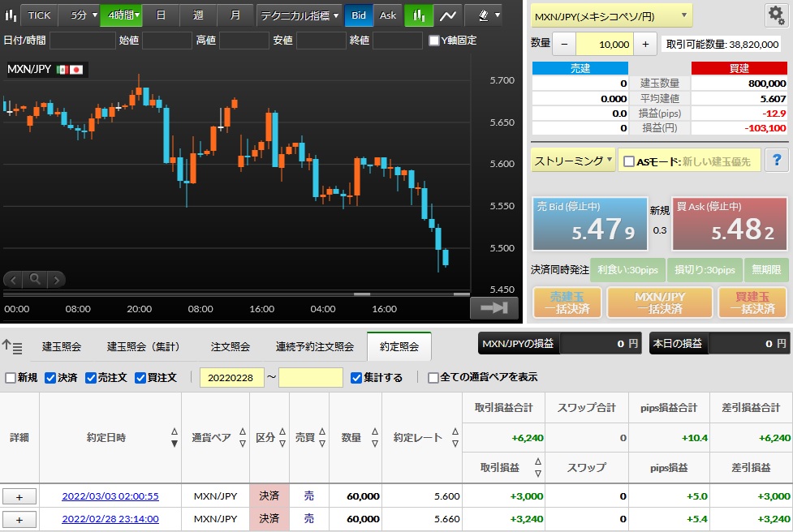
Task: Click the chart magnifier zoom icon
Action: click(35, 279)
